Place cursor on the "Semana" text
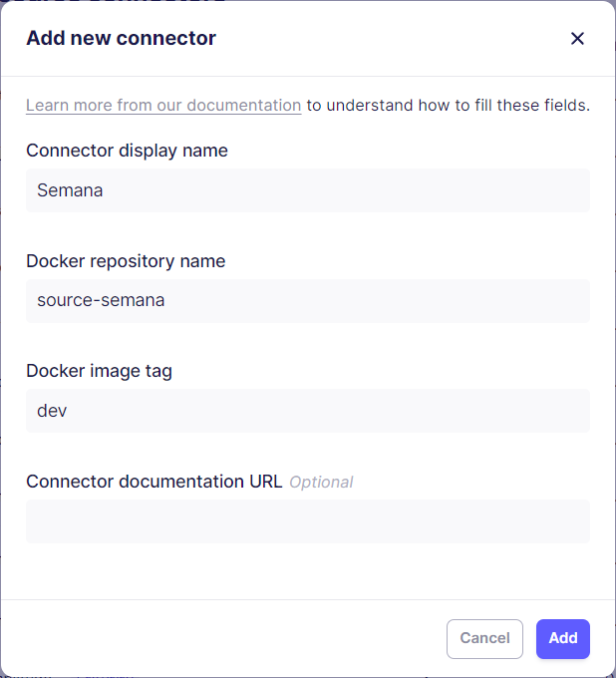This screenshot has height=678, width=616. pyautogui.click(x=70, y=190)
